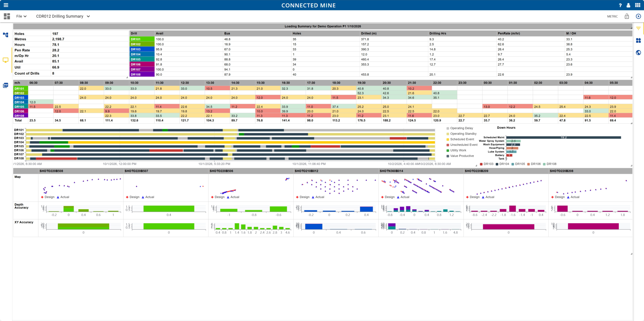Toggle Actual legend under SHOTO220B208 map

573,197
